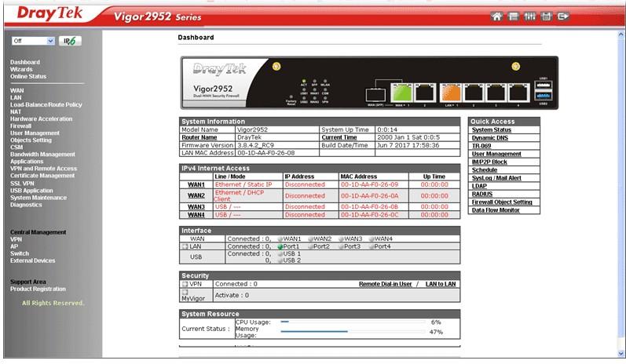Click the WAN2 status indicator

pyautogui.click(x=311, y=238)
